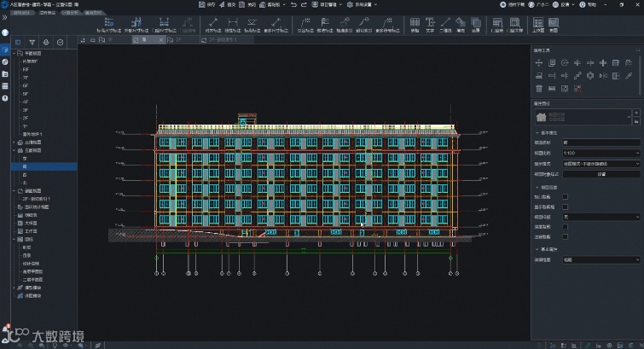The image size is (644, 349).
Task: Toggle the second checkbox in view range section
Action: point(565,206)
